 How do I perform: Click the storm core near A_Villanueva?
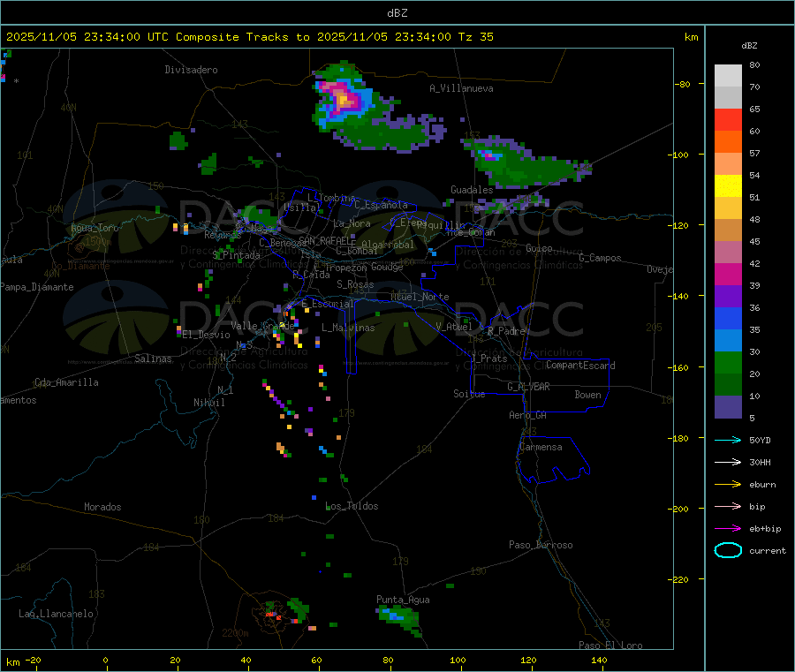[x=344, y=99]
